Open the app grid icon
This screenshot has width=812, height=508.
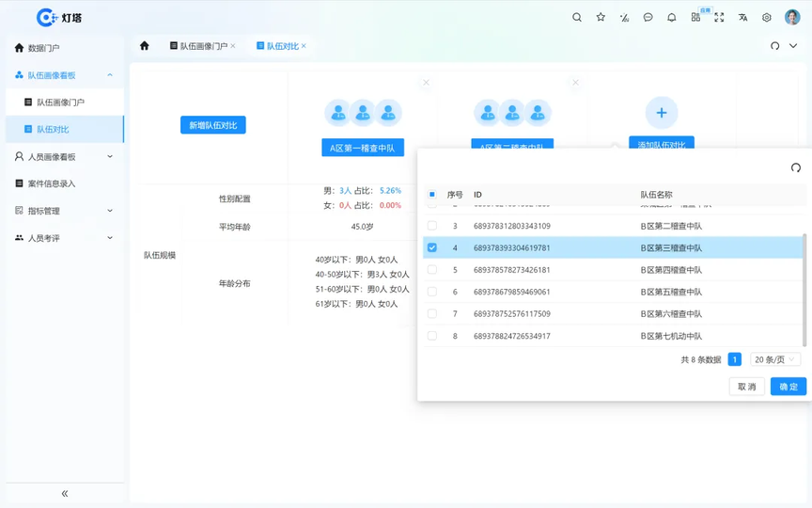[x=695, y=17]
